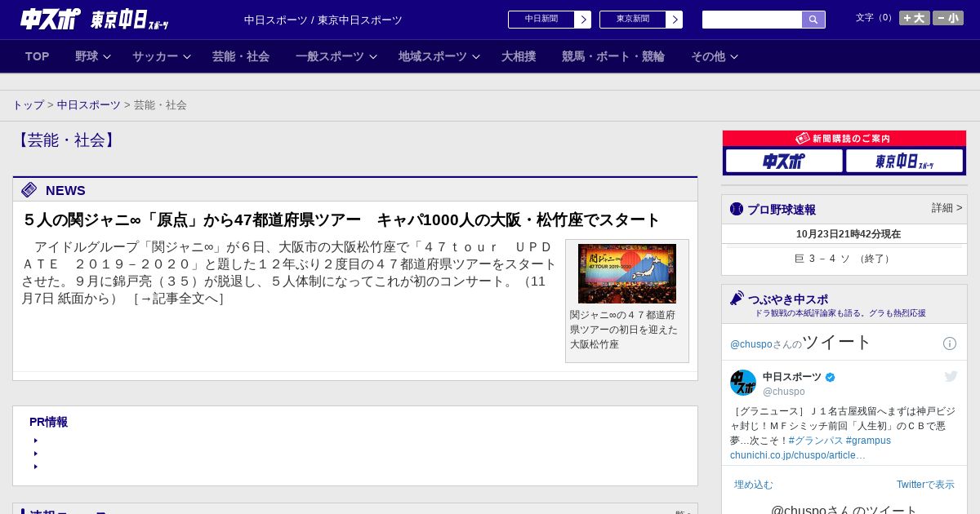This screenshot has width=980, height=514.
Task: Click the verified badge beside 中日スポーツ
Action: pos(831,377)
